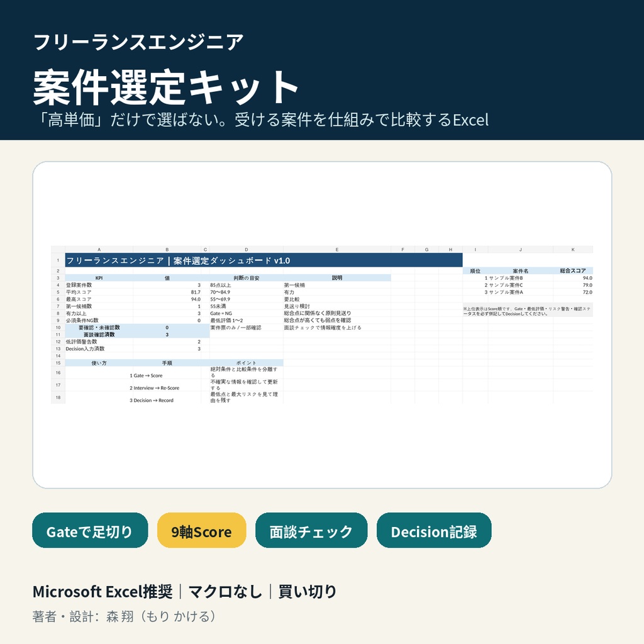This screenshot has height=644, width=644.
Task: Click the '判断の目安' header cell
Action: click(247, 278)
